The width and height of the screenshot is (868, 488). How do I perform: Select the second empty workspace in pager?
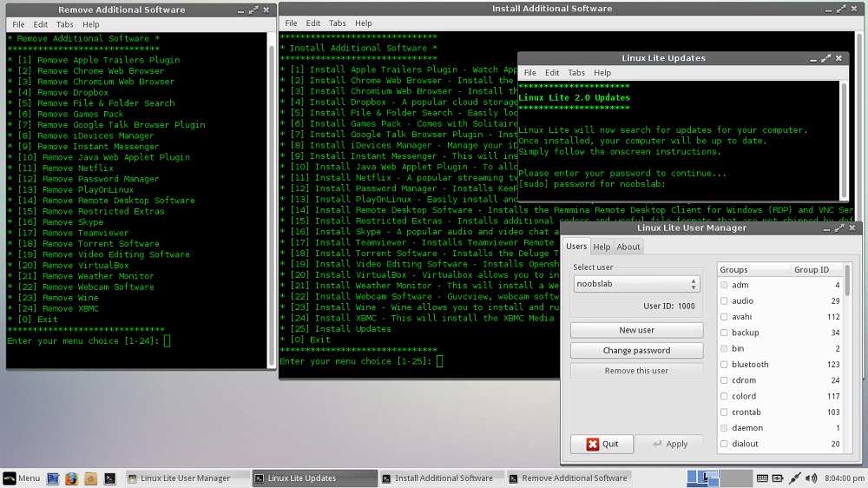(x=736, y=478)
